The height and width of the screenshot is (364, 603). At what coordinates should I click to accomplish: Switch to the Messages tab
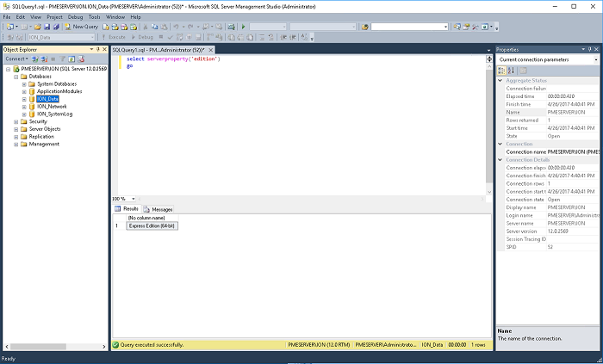(158, 209)
